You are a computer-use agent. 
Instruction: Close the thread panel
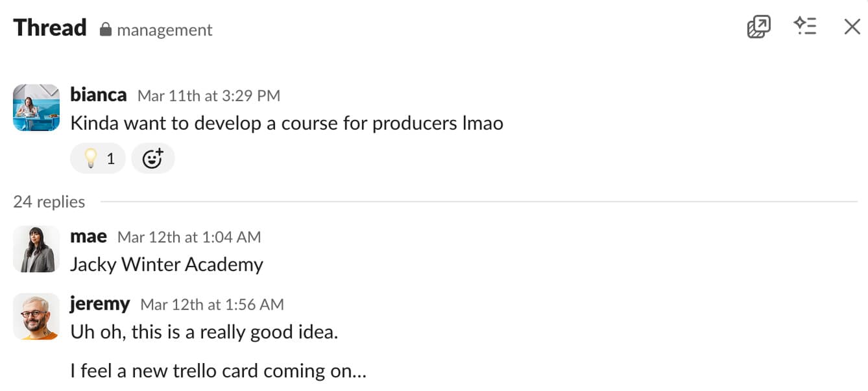852,27
